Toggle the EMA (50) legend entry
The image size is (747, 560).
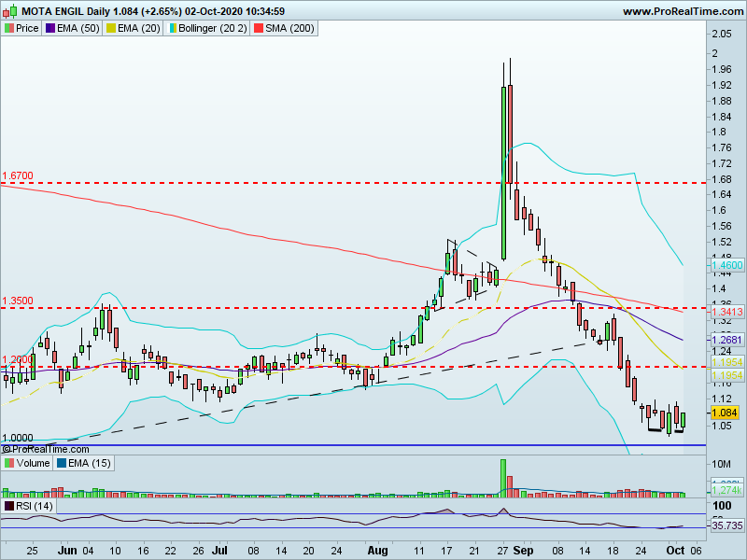point(73,29)
